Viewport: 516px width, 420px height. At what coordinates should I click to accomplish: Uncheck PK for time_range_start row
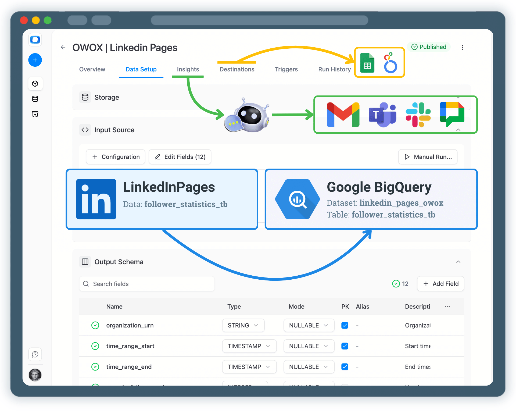click(345, 346)
